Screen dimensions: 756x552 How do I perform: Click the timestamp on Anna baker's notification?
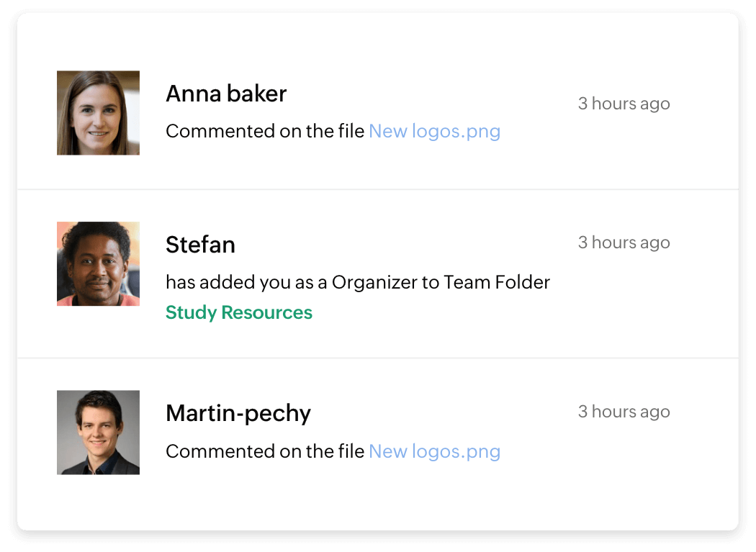pyautogui.click(x=624, y=104)
